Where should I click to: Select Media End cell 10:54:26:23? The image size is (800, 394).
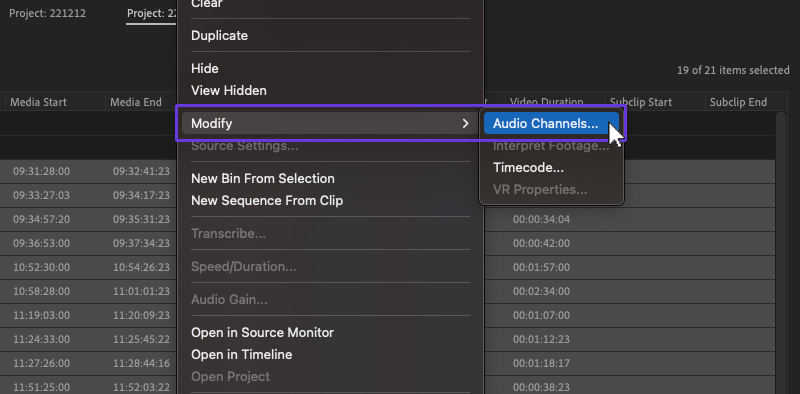click(x=141, y=267)
